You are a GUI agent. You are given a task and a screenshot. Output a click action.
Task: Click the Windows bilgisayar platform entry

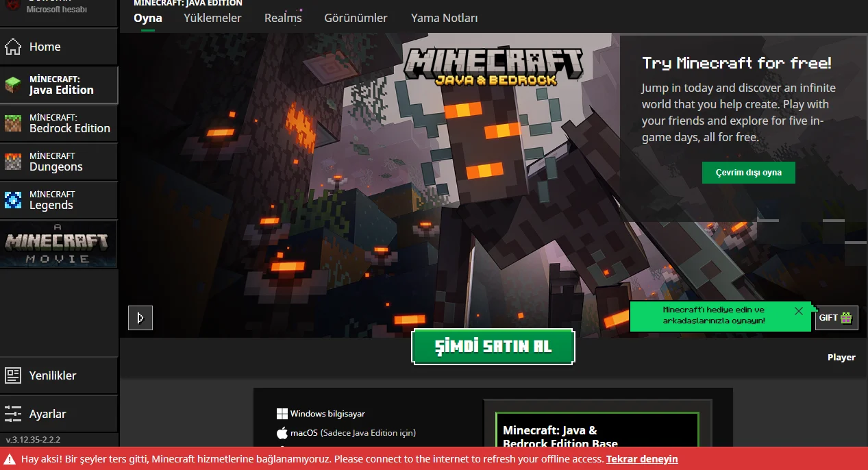coord(321,414)
